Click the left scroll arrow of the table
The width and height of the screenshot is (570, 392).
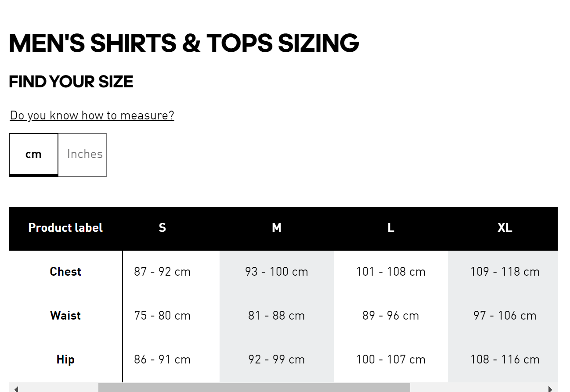[16, 388]
